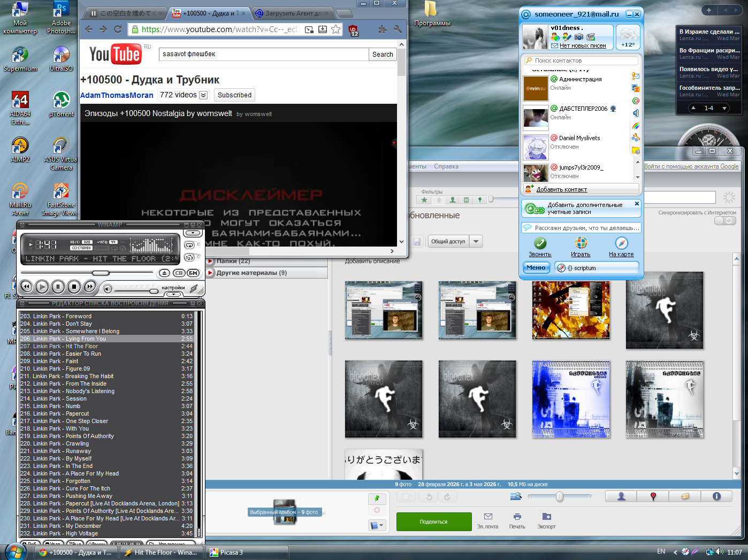Toggle Winamp repeat mode
The height and width of the screenshot is (560, 748).
[189, 245]
